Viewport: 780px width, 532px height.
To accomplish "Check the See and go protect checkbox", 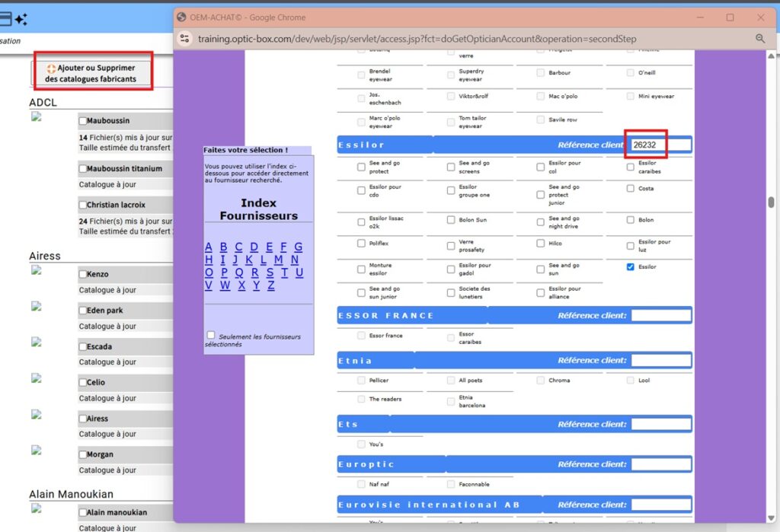I will pos(361,167).
